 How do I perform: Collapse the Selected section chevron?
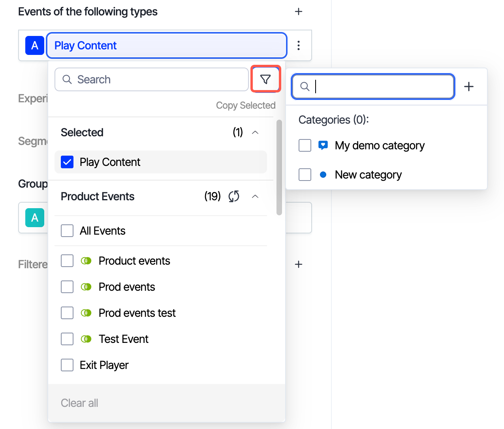(255, 132)
